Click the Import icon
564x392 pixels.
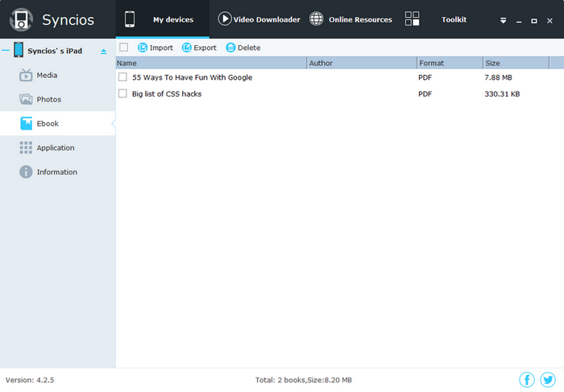click(x=143, y=47)
